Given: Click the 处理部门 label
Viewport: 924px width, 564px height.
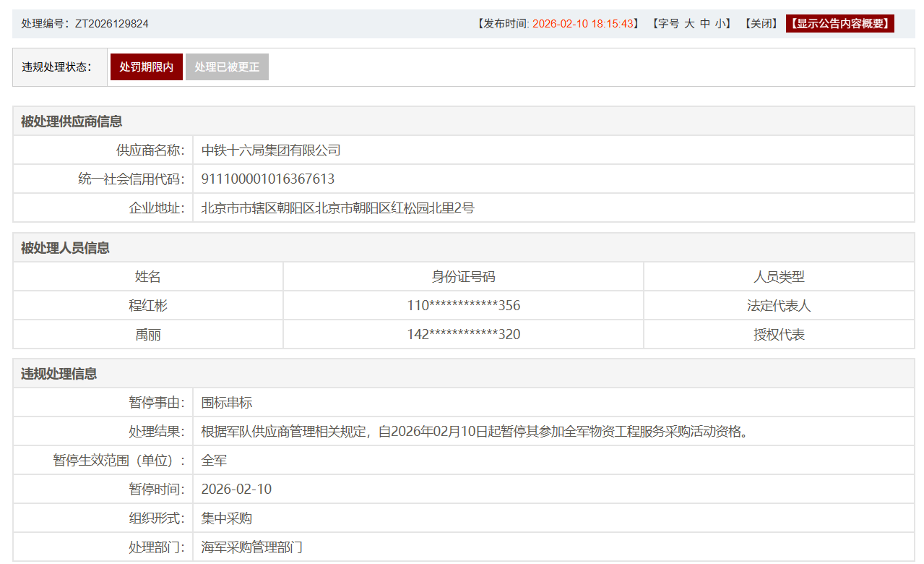Looking at the screenshot, I should pos(157,547).
